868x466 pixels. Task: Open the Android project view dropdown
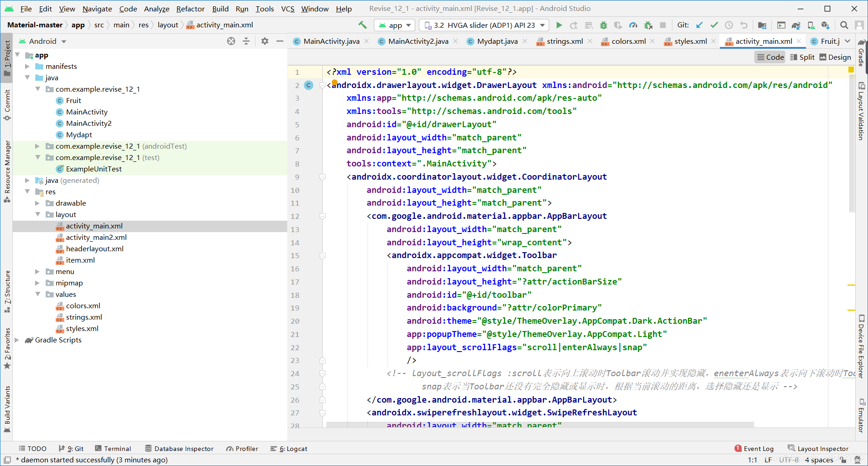click(43, 41)
